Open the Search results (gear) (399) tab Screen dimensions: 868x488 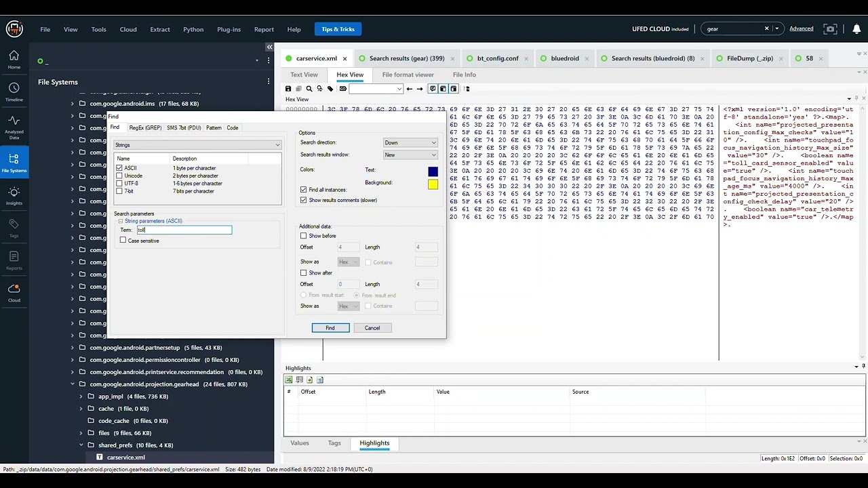click(x=407, y=58)
